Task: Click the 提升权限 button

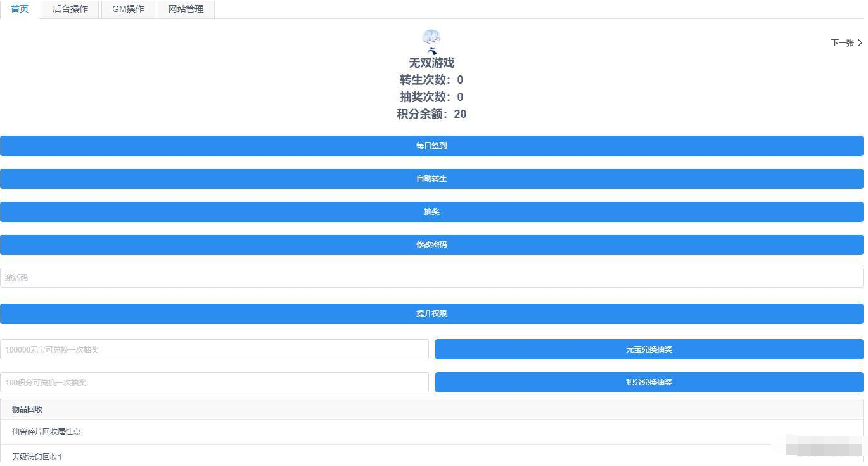Action: point(431,314)
